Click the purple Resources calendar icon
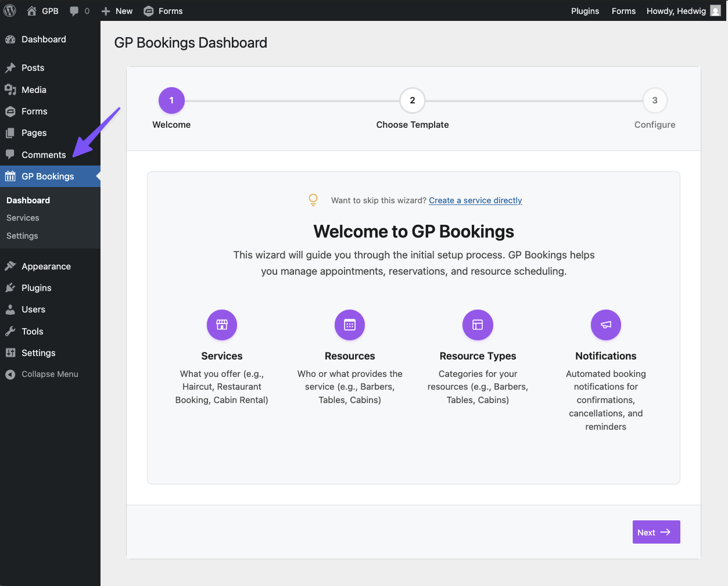728x586 pixels. click(350, 325)
